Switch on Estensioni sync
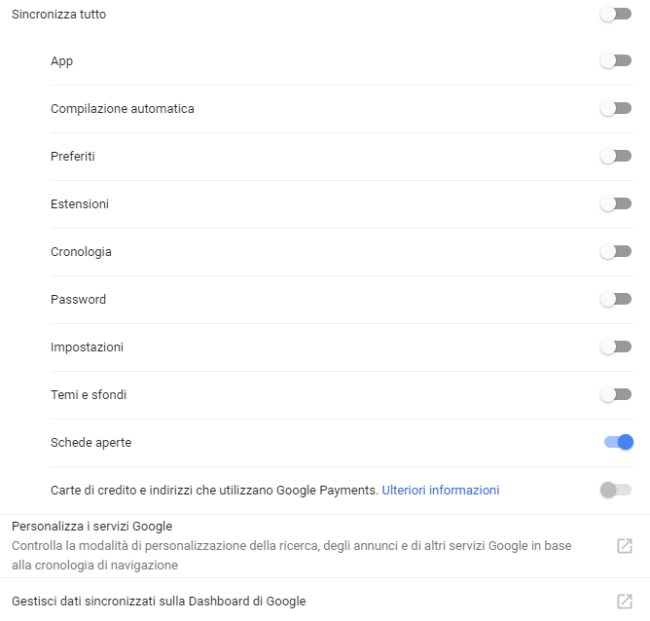This screenshot has width=650, height=621. point(616,204)
